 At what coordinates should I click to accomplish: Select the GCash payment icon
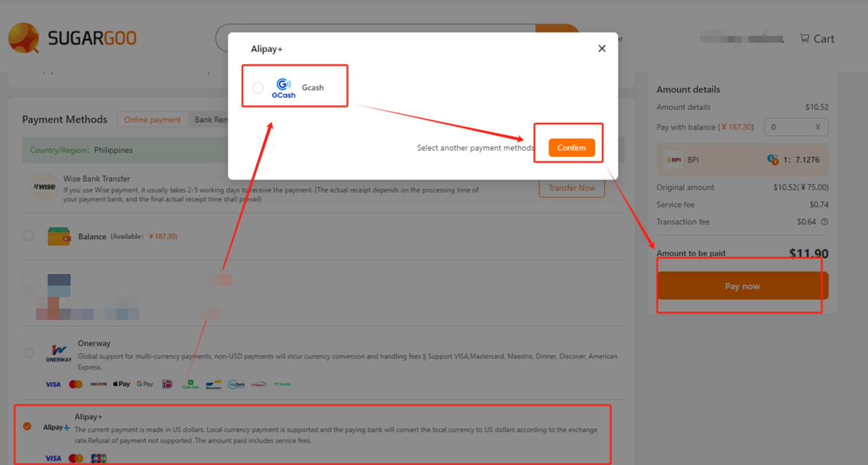pos(283,88)
